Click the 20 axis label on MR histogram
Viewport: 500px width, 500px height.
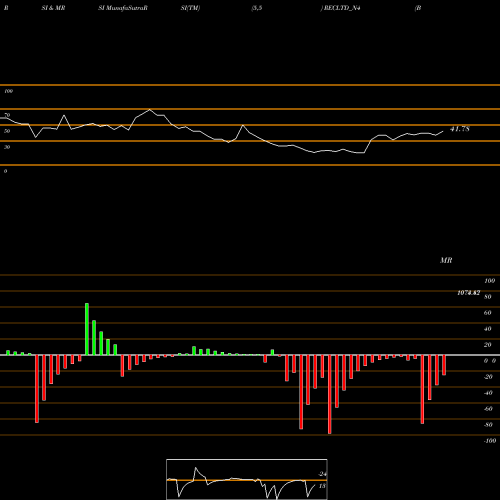point(488,345)
